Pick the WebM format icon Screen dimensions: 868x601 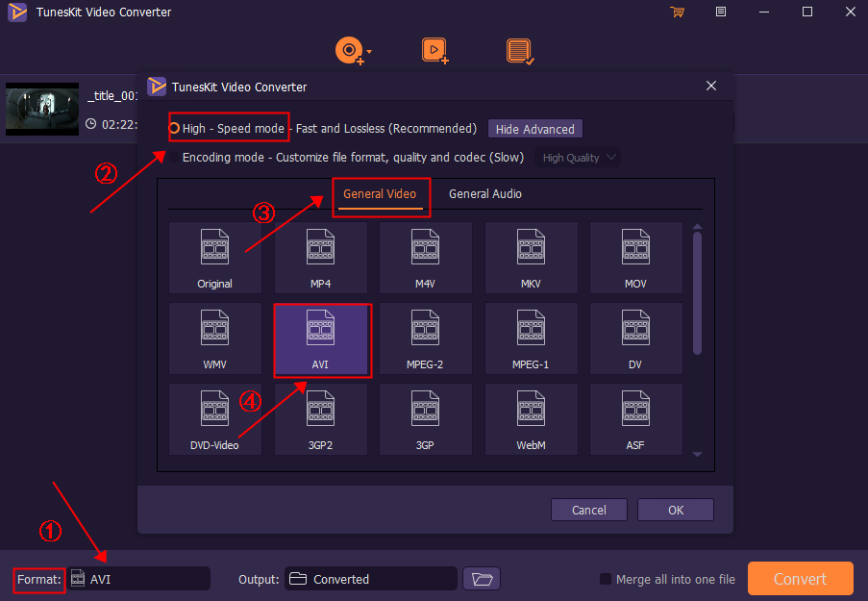531,418
